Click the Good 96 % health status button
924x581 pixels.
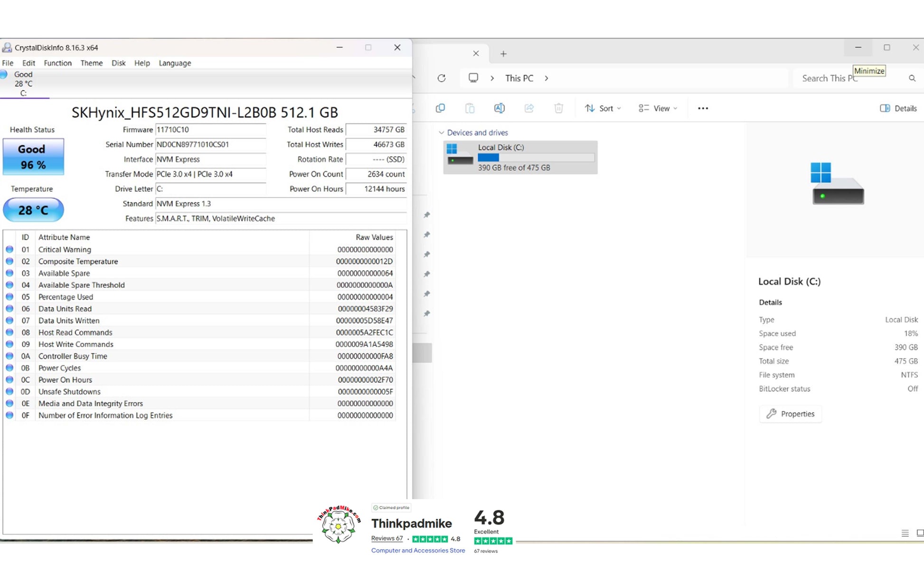(x=33, y=157)
